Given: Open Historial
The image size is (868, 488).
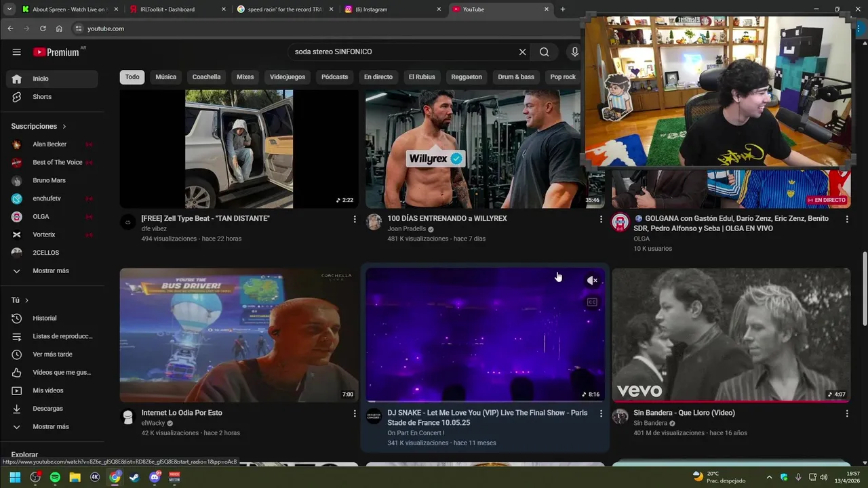Looking at the screenshot, I should 52,319.
